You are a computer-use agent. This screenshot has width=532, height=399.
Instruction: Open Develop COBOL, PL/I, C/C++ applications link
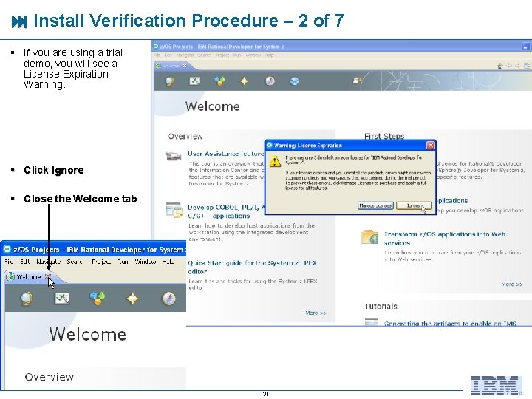tap(225, 211)
